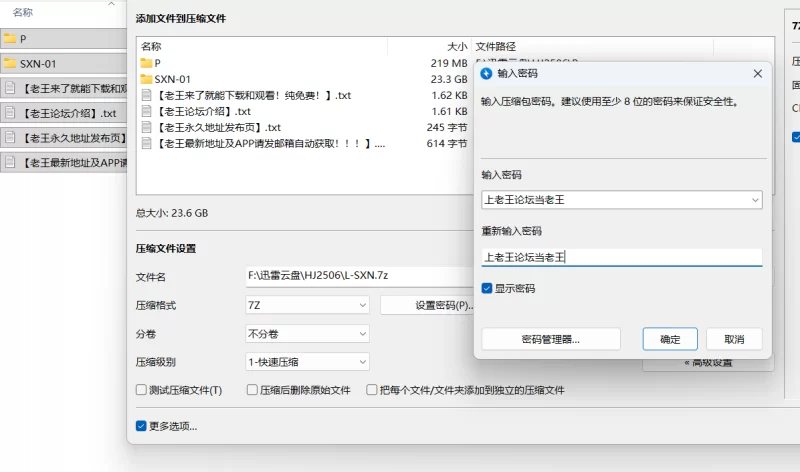800x472 pixels.
Task: Close the 输入密码 dialog with the X
Action: (758, 73)
